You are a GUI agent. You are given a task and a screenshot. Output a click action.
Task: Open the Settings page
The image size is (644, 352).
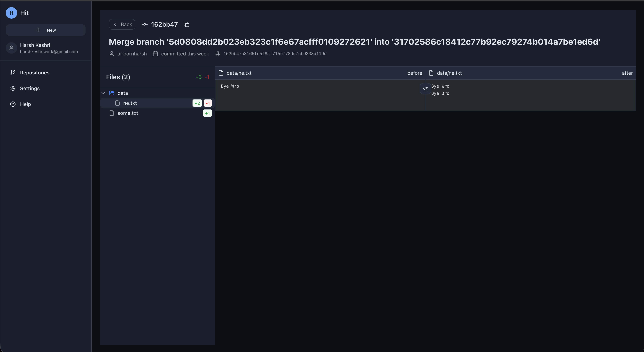pos(30,88)
